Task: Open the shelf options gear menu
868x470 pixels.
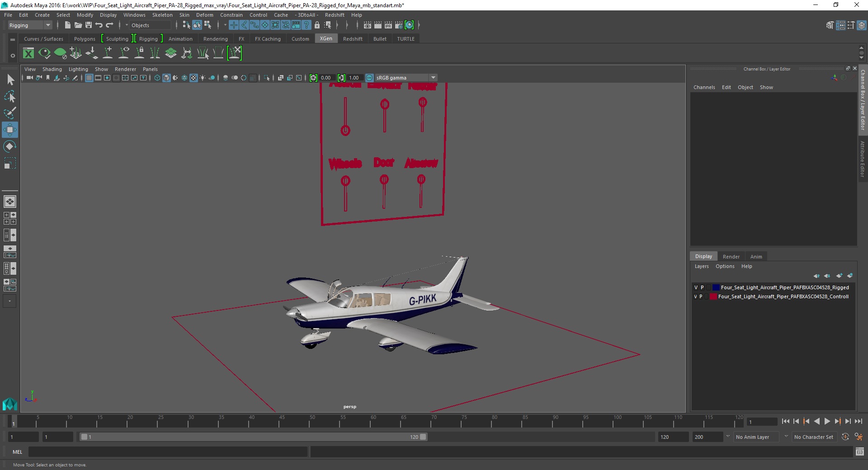Action: (x=13, y=56)
